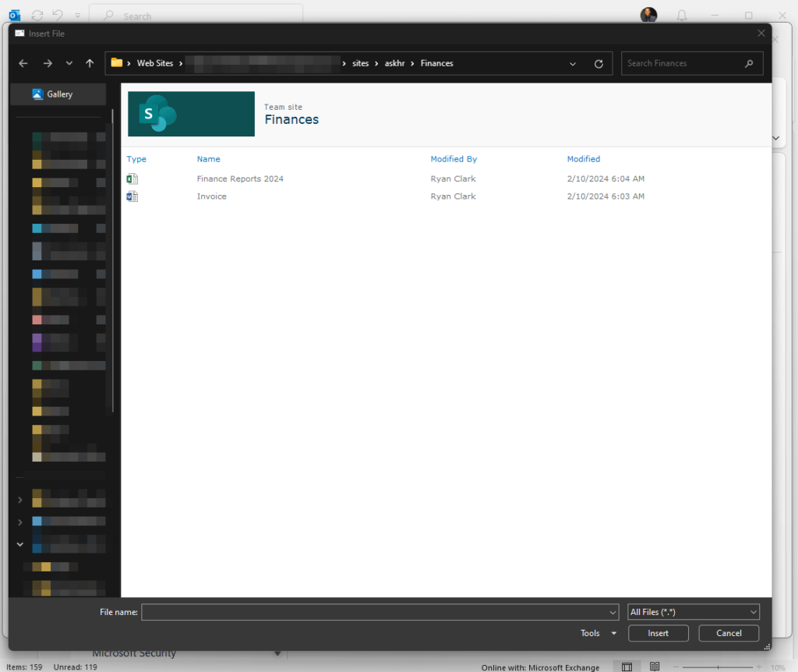Click Ryan Clark in Finance Reports row

pyautogui.click(x=453, y=179)
